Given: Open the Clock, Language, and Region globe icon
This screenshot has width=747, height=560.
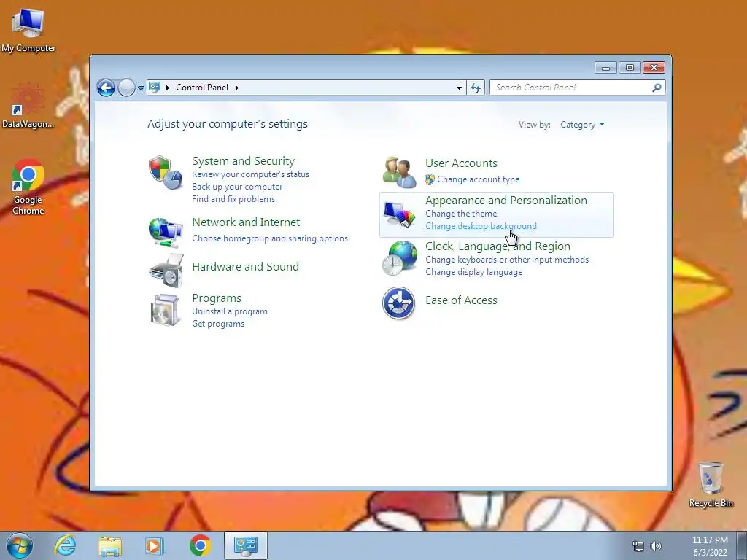Looking at the screenshot, I should pyautogui.click(x=399, y=258).
